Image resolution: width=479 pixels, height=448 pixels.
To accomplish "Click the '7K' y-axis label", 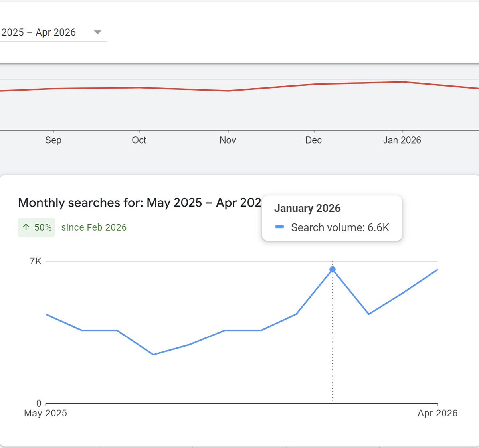I will tap(36, 261).
